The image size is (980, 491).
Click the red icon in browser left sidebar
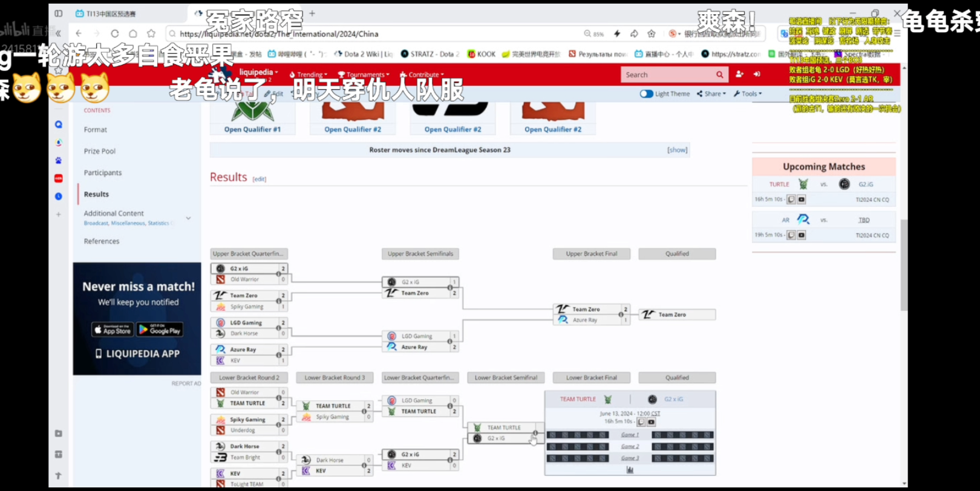[59, 178]
